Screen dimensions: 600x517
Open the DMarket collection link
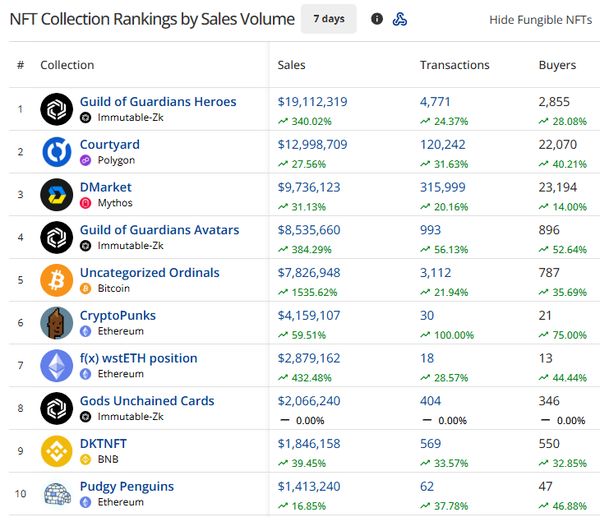106,187
